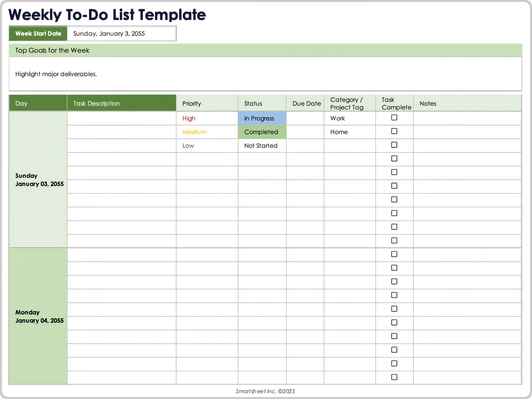532x399 pixels.
Task: Select the Not Started status cell
Action: [x=261, y=145]
